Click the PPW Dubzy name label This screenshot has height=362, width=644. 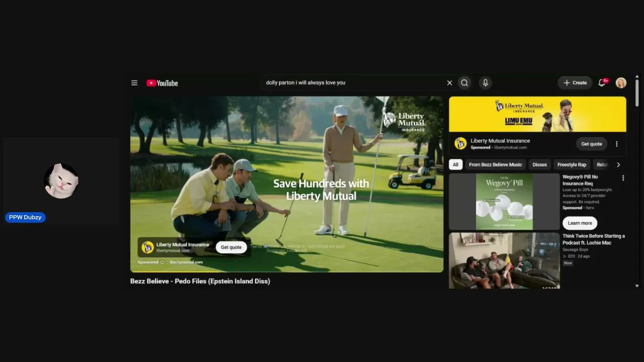(25, 217)
